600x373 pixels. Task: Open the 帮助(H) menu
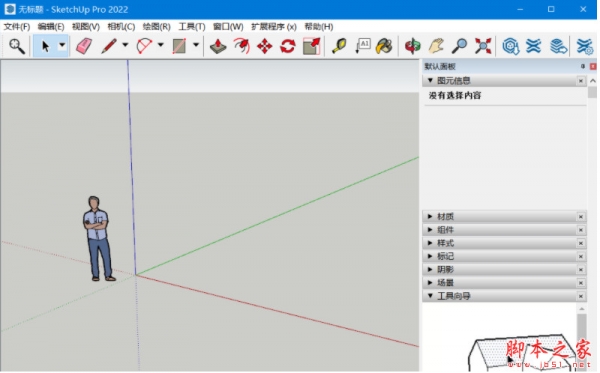click(x=319, y=26)
